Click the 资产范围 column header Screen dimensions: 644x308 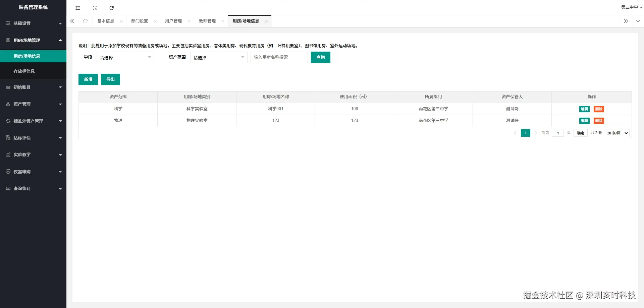tap(118, 97)
